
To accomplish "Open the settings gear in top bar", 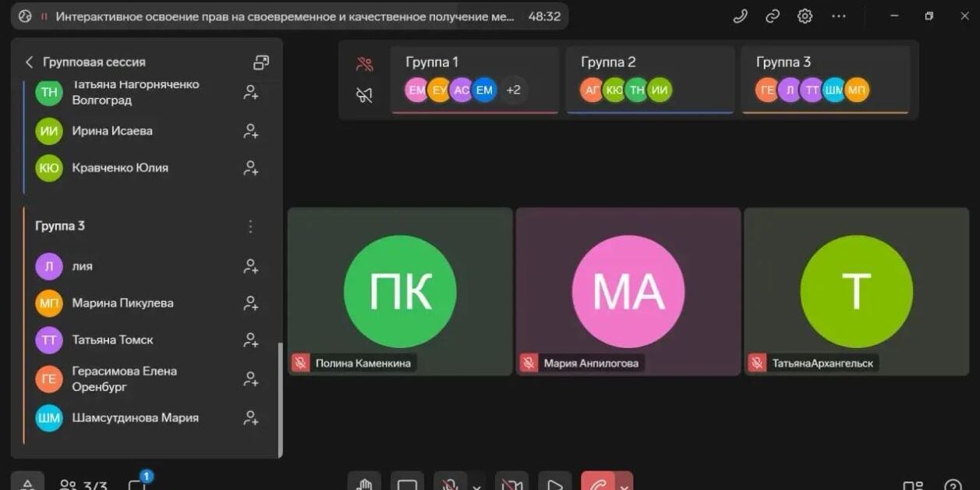I will point(805,16).
